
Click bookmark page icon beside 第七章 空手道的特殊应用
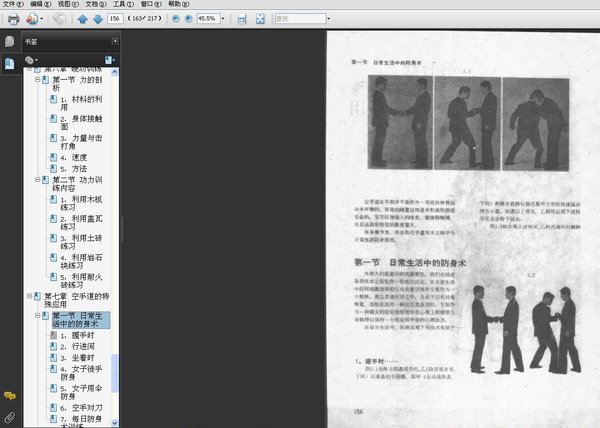[x=37, y=296]
